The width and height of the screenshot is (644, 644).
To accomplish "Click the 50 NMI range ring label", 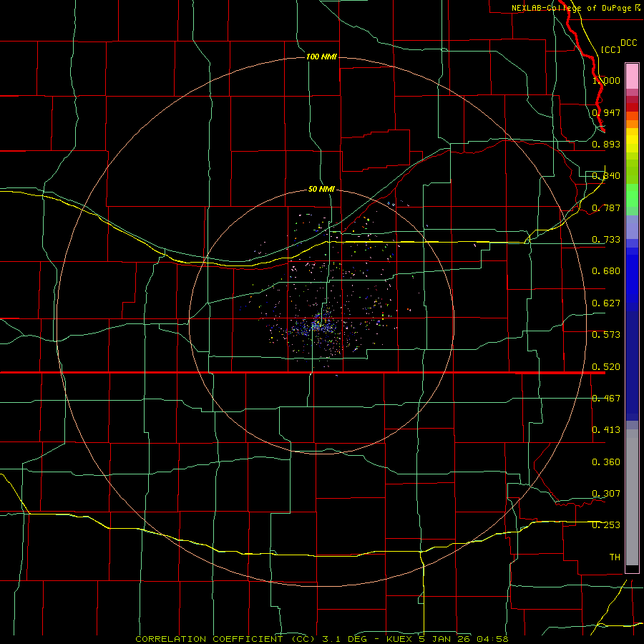I will 321,189.
